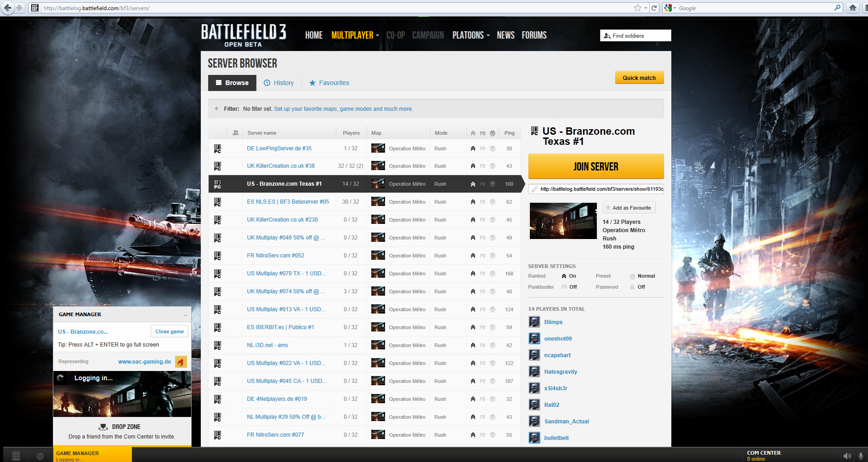Click the friends column header icon
The image size is (868, 462).
(x=236, y=133)
